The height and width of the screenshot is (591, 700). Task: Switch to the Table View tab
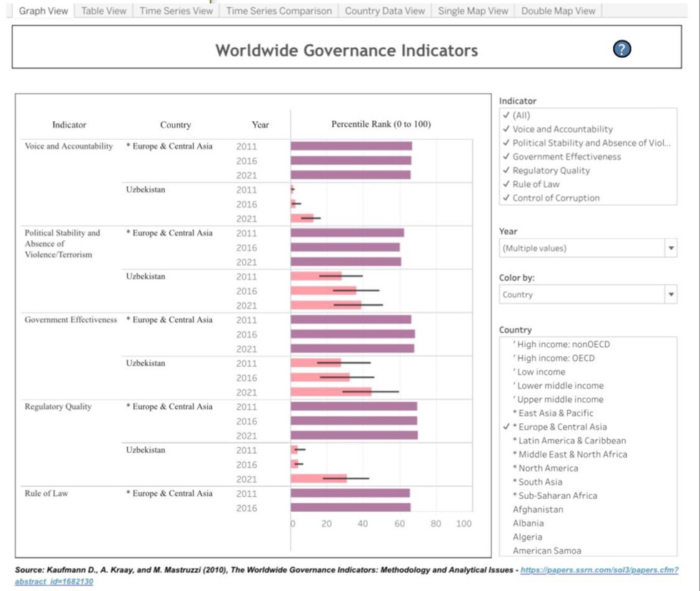tap(104, 11)
